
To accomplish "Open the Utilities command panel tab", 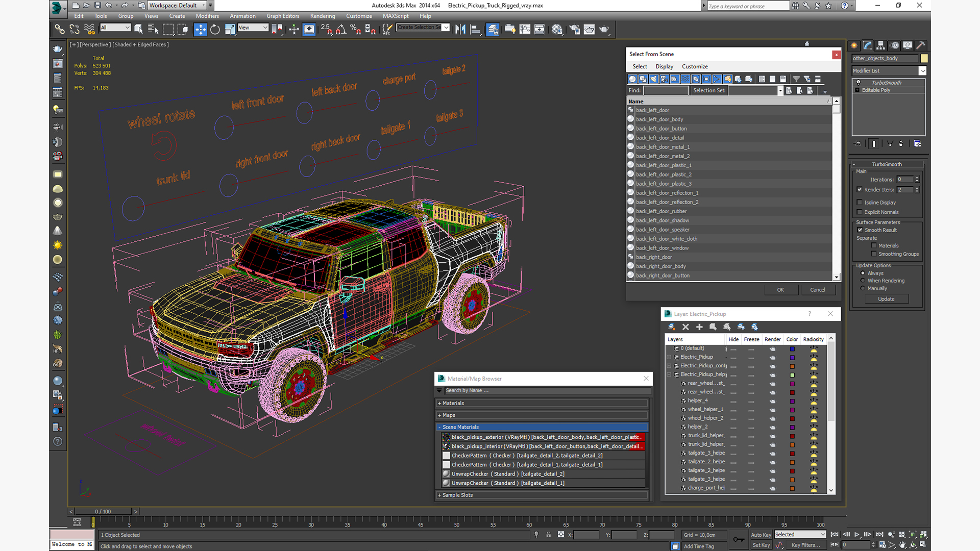I will [921, 45].
